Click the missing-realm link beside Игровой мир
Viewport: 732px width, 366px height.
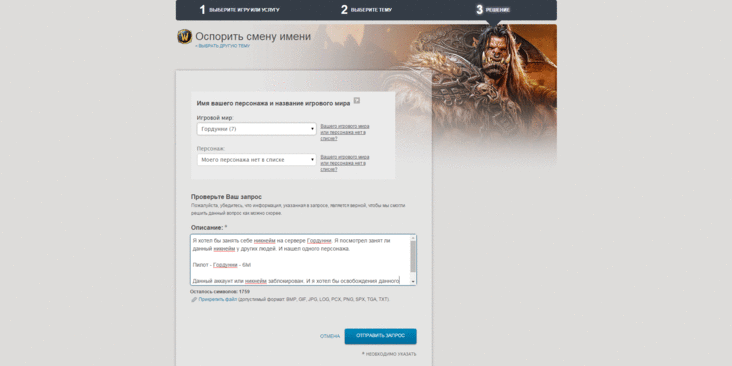pyautogui.click(x=345, y=133)
